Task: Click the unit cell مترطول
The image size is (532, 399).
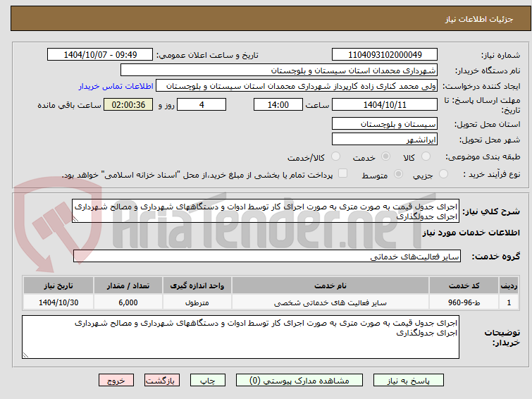Action: 197,302
